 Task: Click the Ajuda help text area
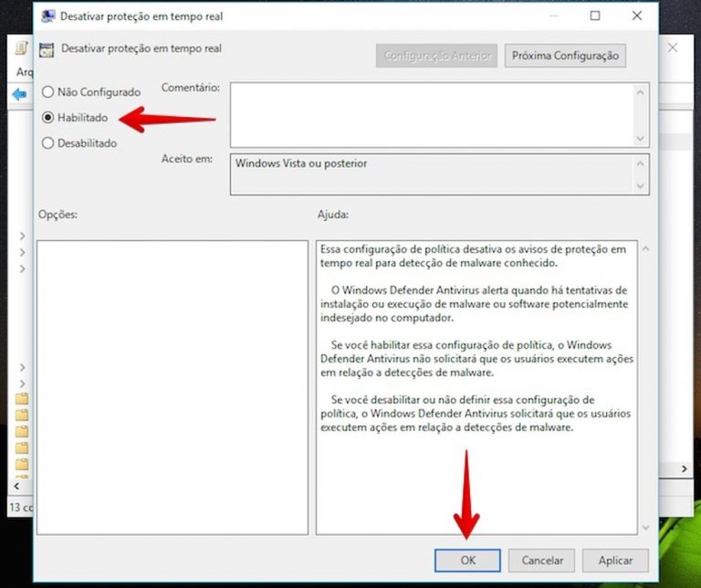click(x=476, y=387)
